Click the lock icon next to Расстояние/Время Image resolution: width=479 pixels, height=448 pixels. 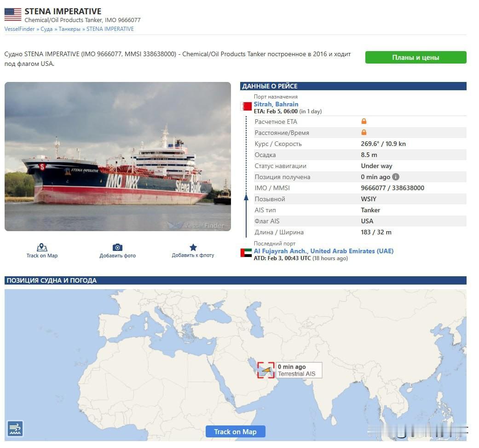pyautogui.click(x=364, y=132)
